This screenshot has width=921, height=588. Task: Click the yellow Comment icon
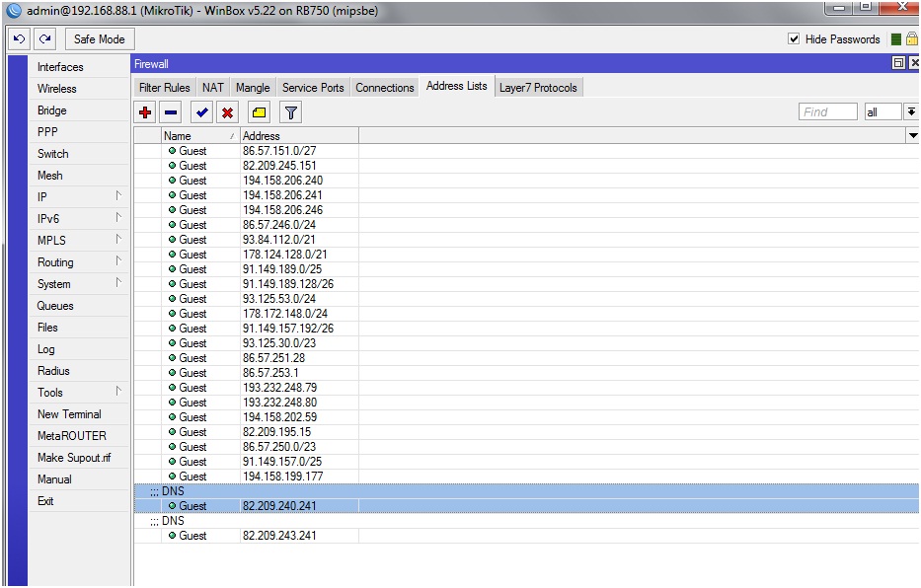[x=259, y=112]
